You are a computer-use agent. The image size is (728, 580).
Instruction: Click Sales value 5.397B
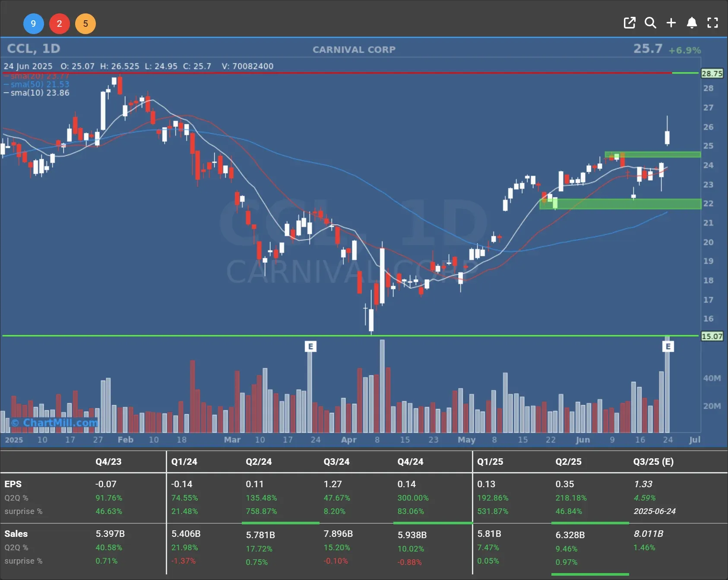[x=110, y=534]
